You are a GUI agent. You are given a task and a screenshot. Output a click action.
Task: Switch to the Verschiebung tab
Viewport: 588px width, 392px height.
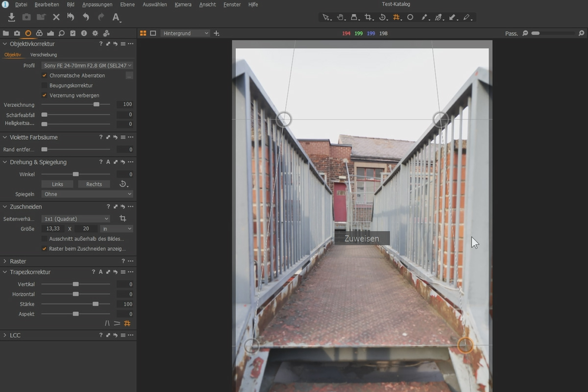point(44,55)
